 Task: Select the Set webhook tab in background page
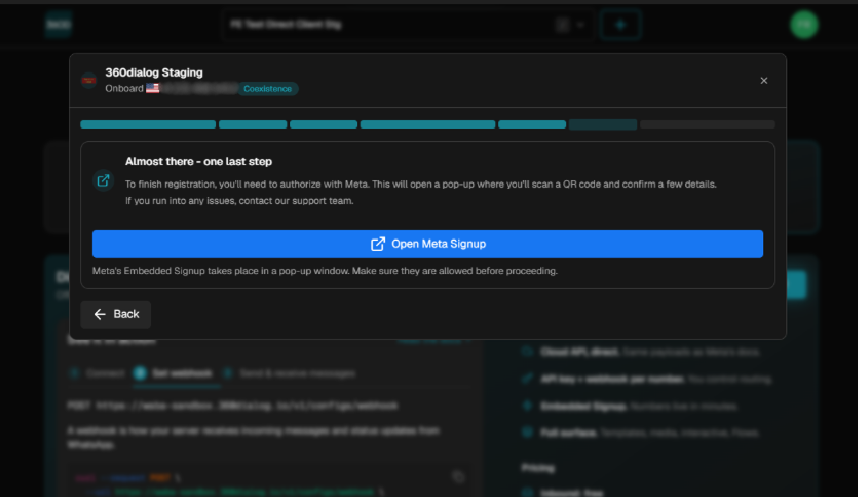[175, 373]
